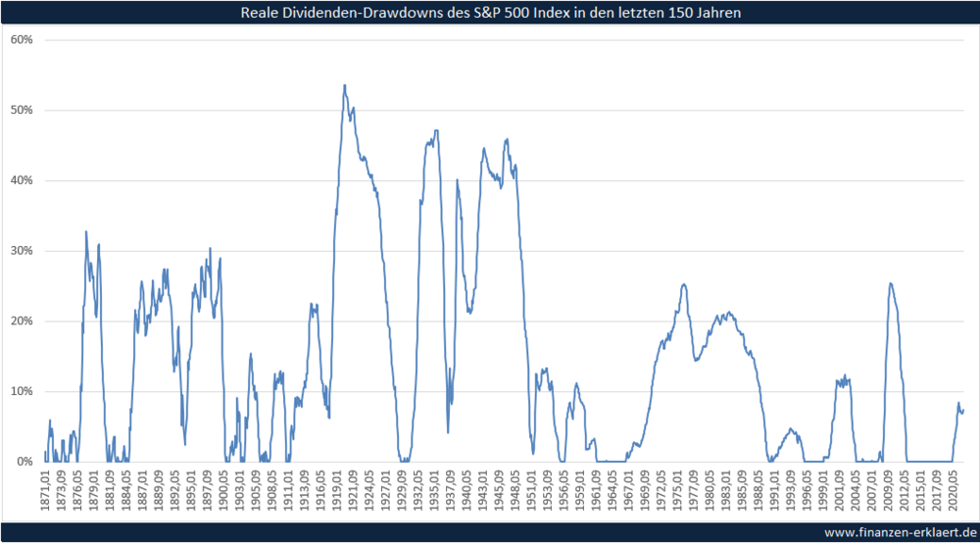This screenshot has height=544, width=980.
Task: Click the 1940,05 x-axis date label
Action: click(466, 490)
